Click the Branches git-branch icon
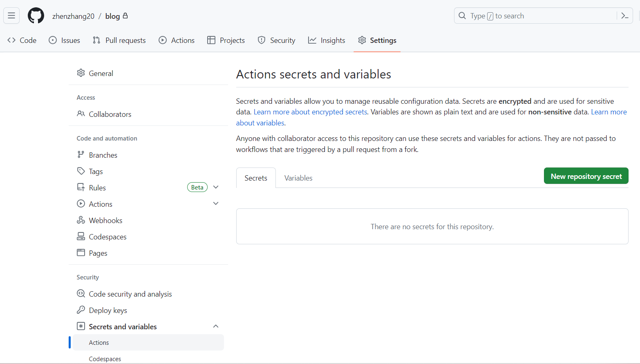This screenshot has height=364, width=640. click(x=81, y=155)
